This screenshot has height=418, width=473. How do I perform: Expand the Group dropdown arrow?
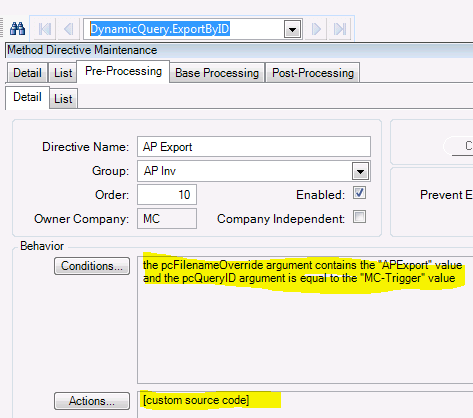tap(360, 171)
